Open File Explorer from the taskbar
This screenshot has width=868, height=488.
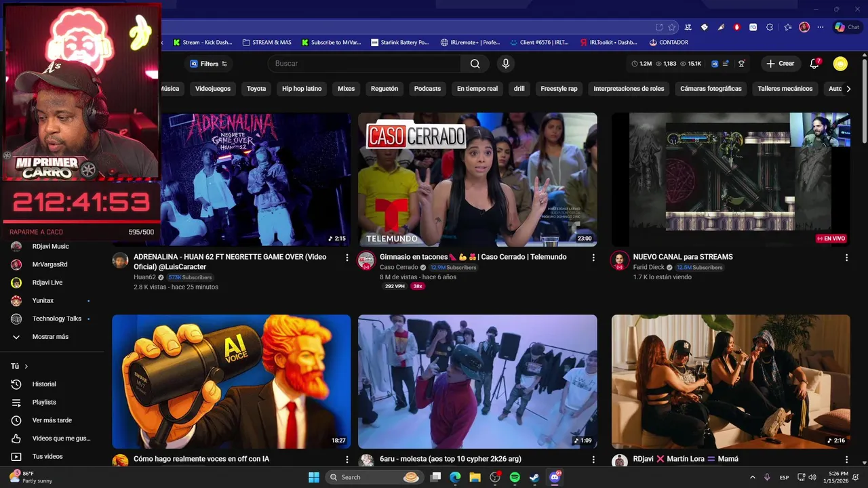pyautogui.click(x=475, y=477)
